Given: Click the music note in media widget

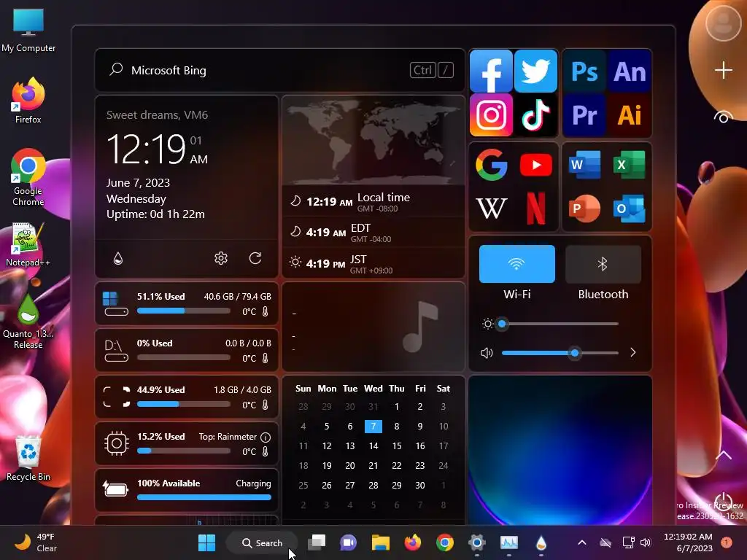Looking at the screenshot, I should pos(419,327).
